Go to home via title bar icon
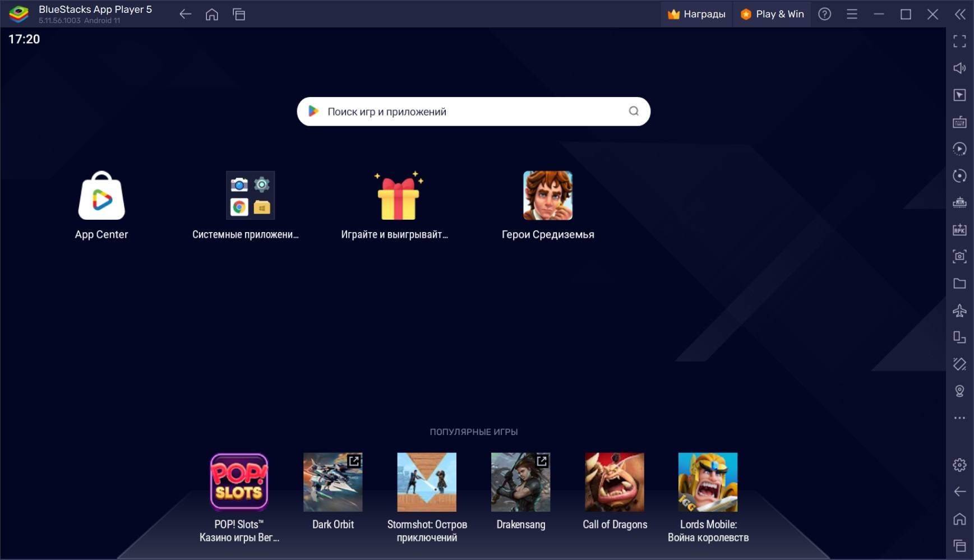This screenshot has width=974, height=560. pos(212,14)
